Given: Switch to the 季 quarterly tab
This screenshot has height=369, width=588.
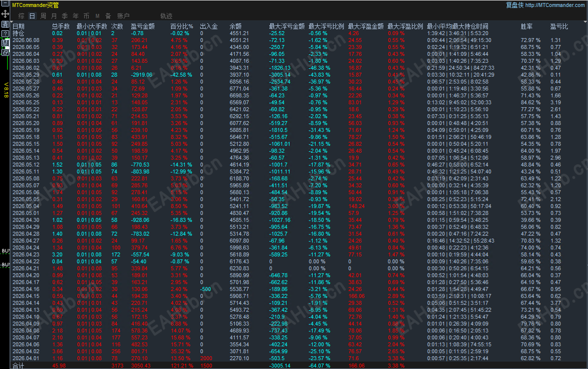Looking at the screenshot, I should tap(65, 16).
